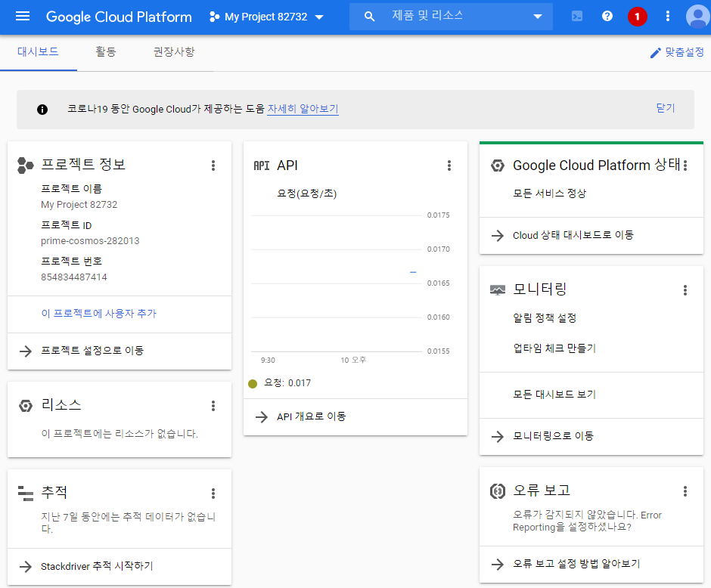This screenshot has height=588, width=711.
Task: Open the help question mark icon
Action: [607, 17]
